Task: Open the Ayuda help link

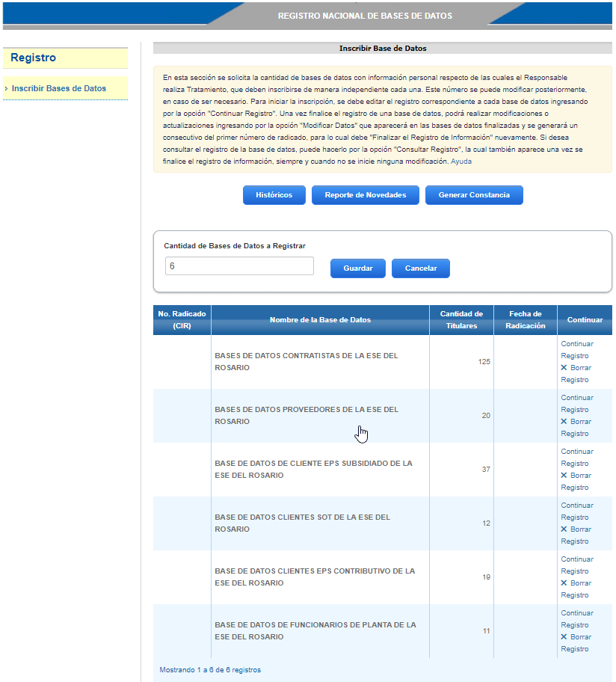Action: [461, 162]
